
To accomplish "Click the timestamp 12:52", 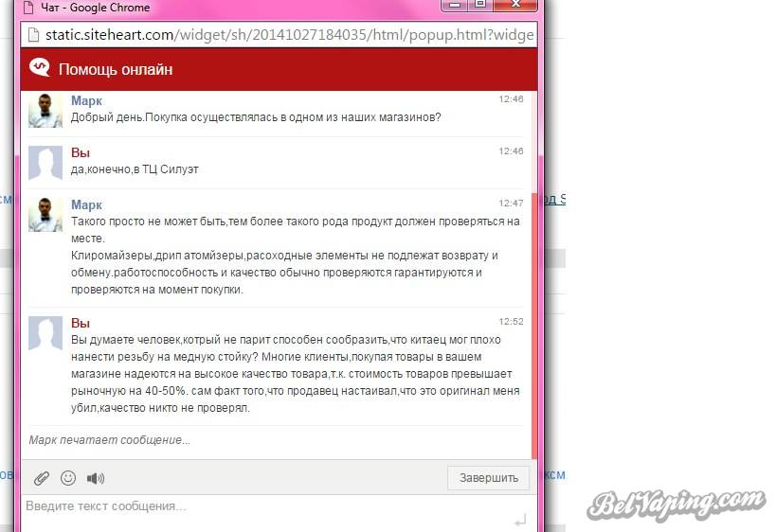I will tap(511, 322).
